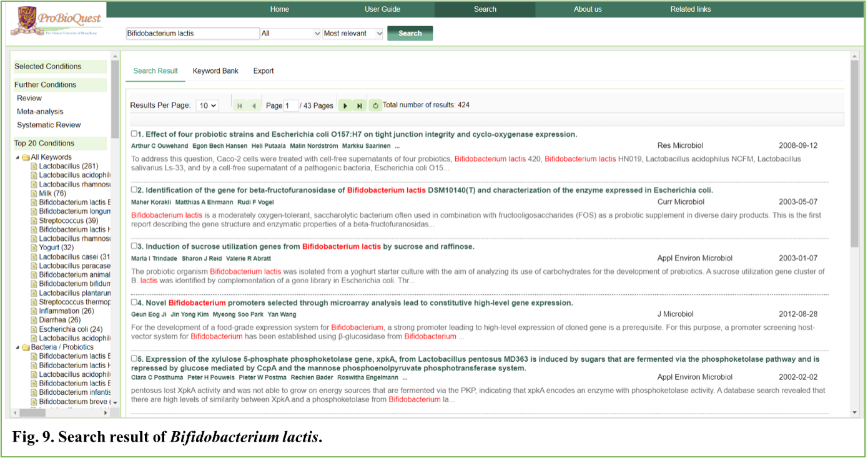Go to first results page icon
Viewport: 868px width, 461px height.
(240, 106)
